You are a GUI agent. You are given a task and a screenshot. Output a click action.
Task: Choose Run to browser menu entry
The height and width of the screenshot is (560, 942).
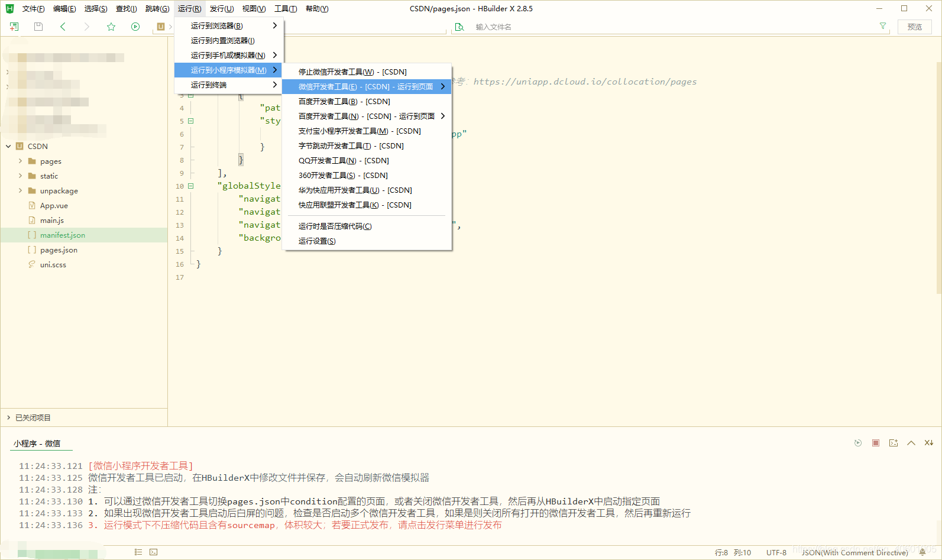[x=229, y=25]
